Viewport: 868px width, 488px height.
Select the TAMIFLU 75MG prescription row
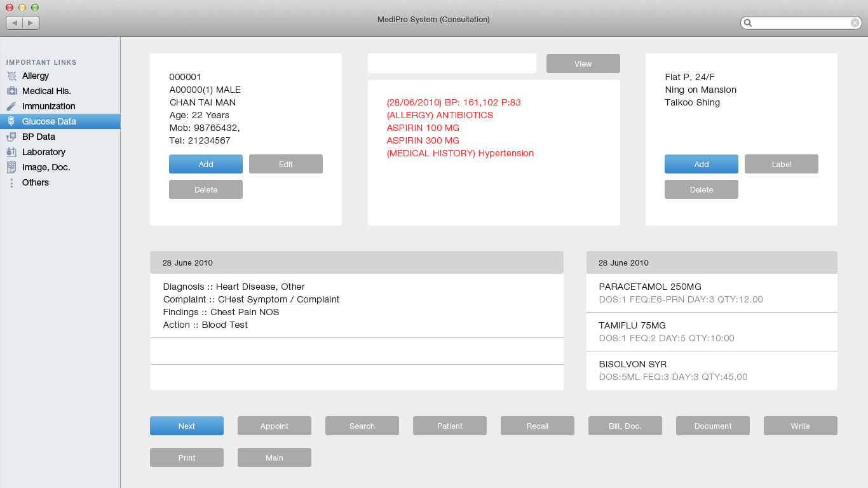coord(711,332)
